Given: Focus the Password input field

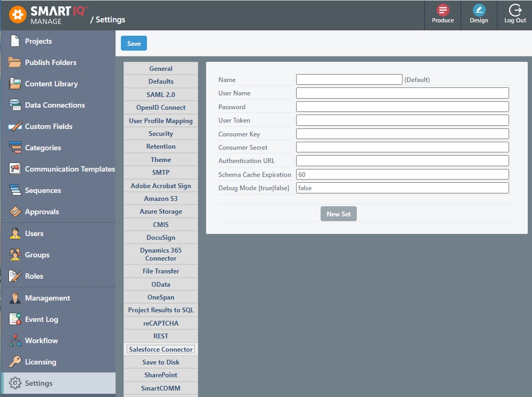Looking at the screenshot, I should click(403, 107).
